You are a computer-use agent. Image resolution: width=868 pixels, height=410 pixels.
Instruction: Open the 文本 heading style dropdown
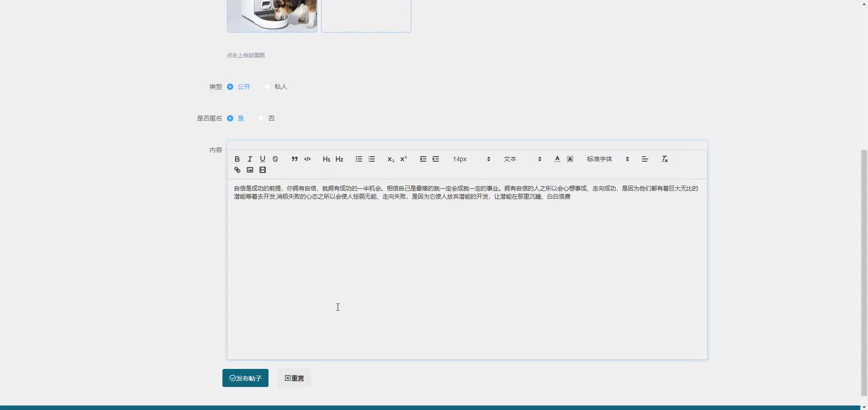pos(522,159)
